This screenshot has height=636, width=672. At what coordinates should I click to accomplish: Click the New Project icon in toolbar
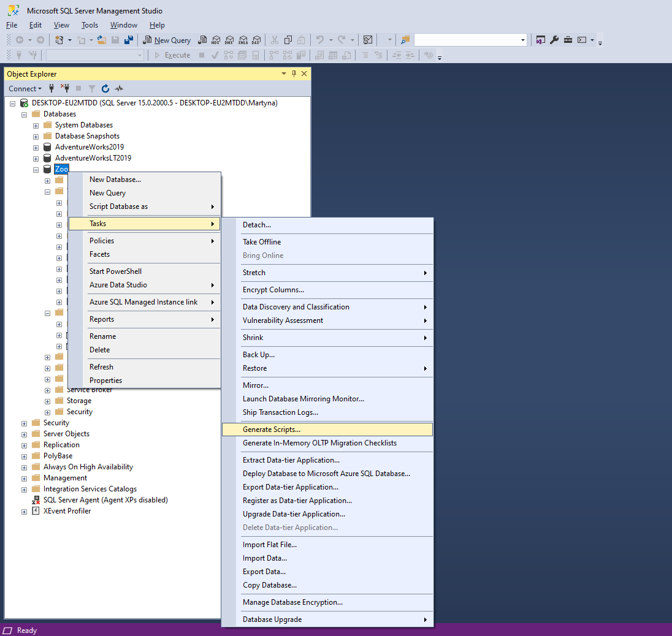59,40
